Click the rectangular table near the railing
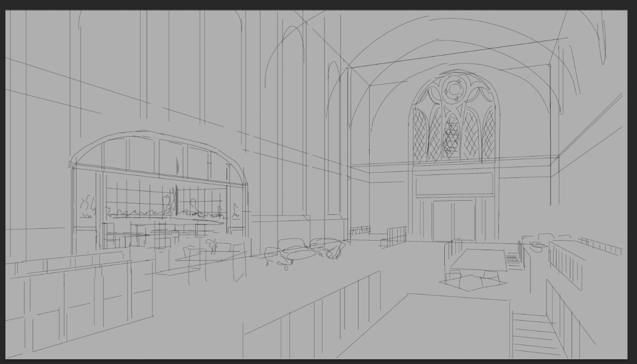Screen dimensions: 637x364 [x=478, y=260]
